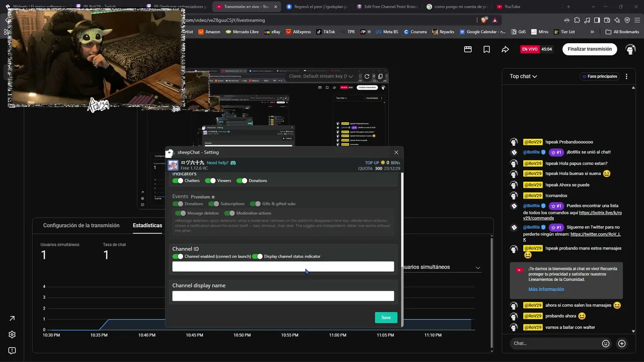Click the Discord icon beside Need help
Image resolution: width=644 pixels, height=362 pixels.
pos(233,163)
